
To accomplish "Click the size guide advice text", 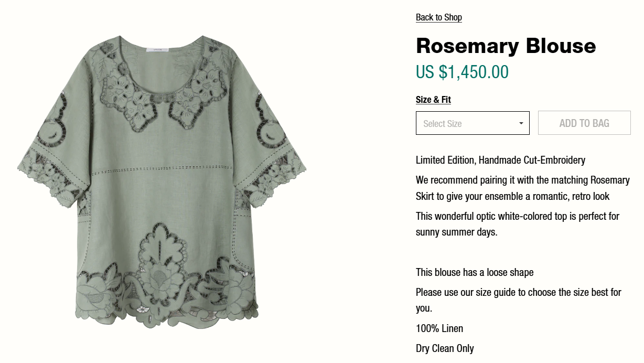I will (518, 300).
